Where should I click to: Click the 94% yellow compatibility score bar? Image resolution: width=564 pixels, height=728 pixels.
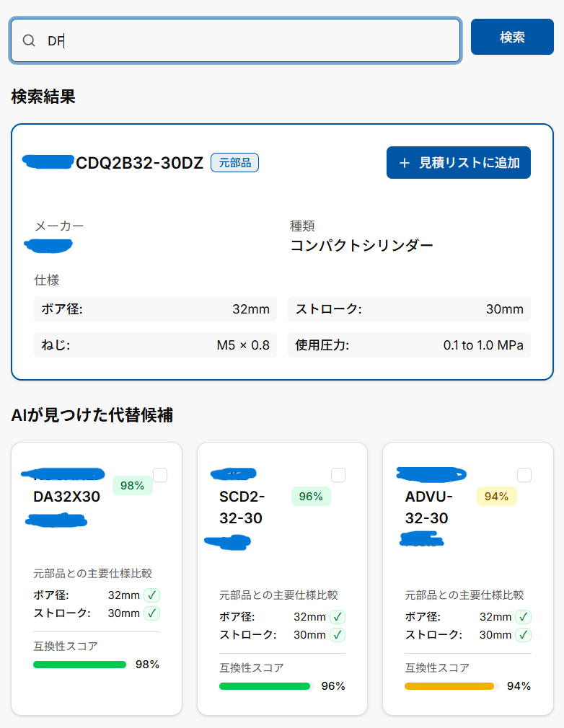click(451, 686)
